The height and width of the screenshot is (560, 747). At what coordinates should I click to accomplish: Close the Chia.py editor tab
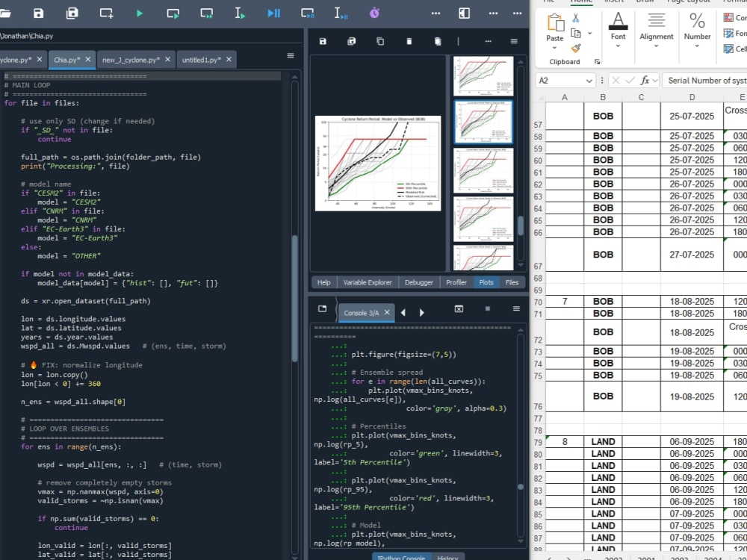[x=87, y=60]
